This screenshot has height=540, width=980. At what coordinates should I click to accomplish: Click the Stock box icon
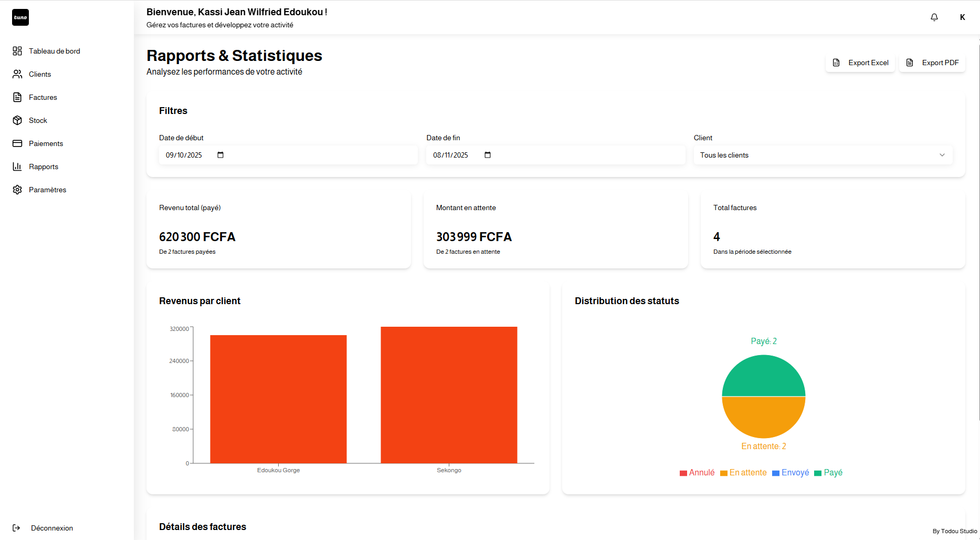(x=17, y=120)
